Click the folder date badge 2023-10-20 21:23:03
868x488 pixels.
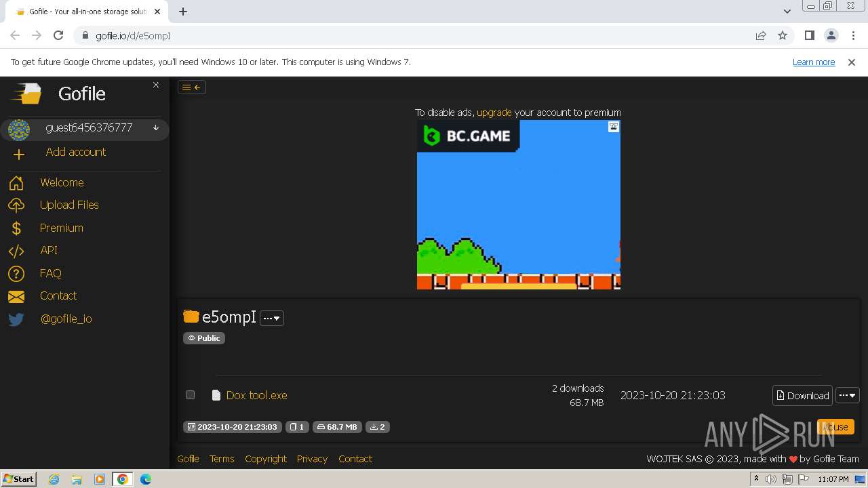point(233,427)
